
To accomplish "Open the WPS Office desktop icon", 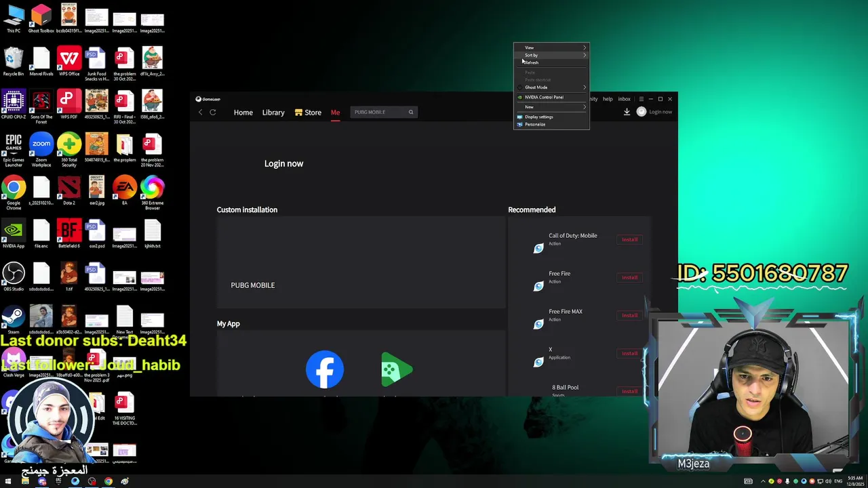I will (x=69, y=62).
